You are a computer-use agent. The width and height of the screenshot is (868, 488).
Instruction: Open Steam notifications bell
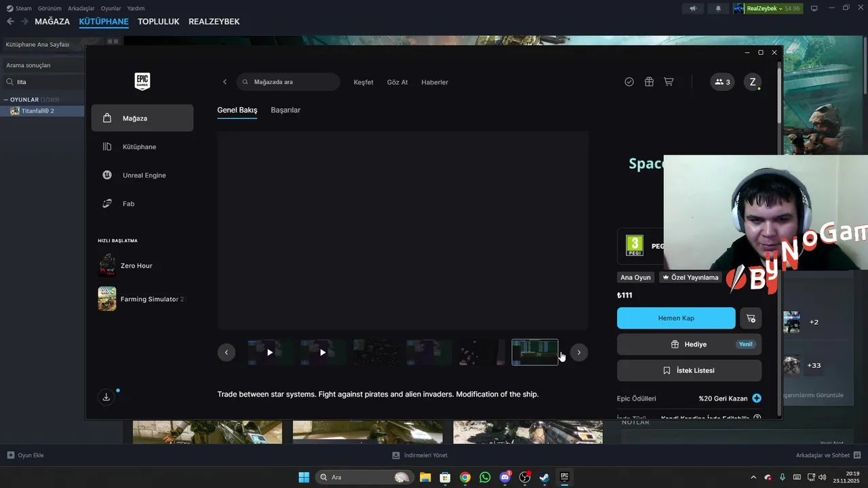point(718,8)
